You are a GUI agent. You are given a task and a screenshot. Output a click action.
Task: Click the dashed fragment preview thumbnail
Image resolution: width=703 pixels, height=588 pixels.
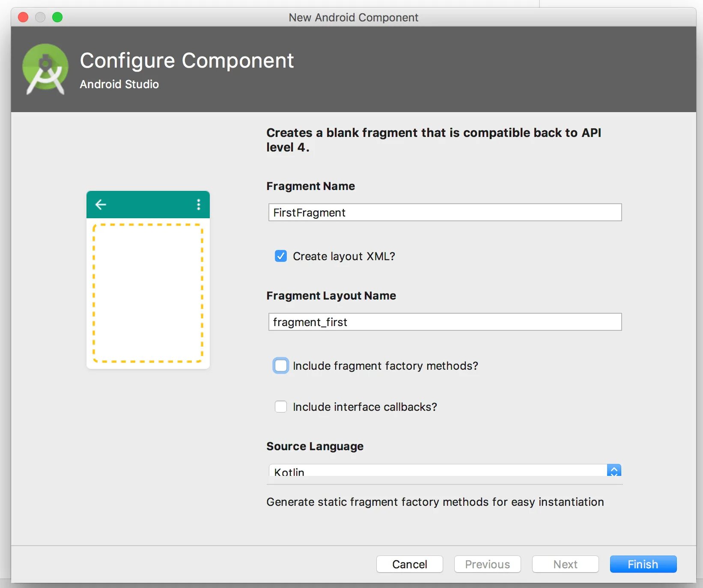point(148,293)
